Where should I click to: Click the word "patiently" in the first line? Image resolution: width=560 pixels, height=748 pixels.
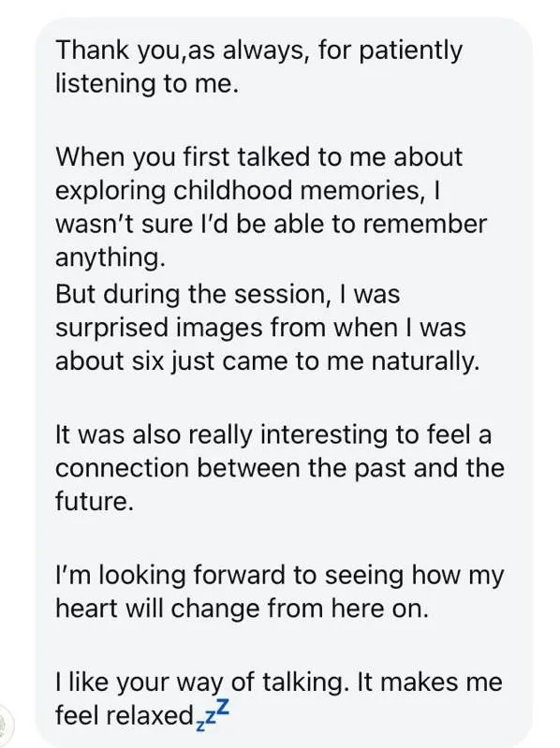pyautogui.click(x=410, y=51)
